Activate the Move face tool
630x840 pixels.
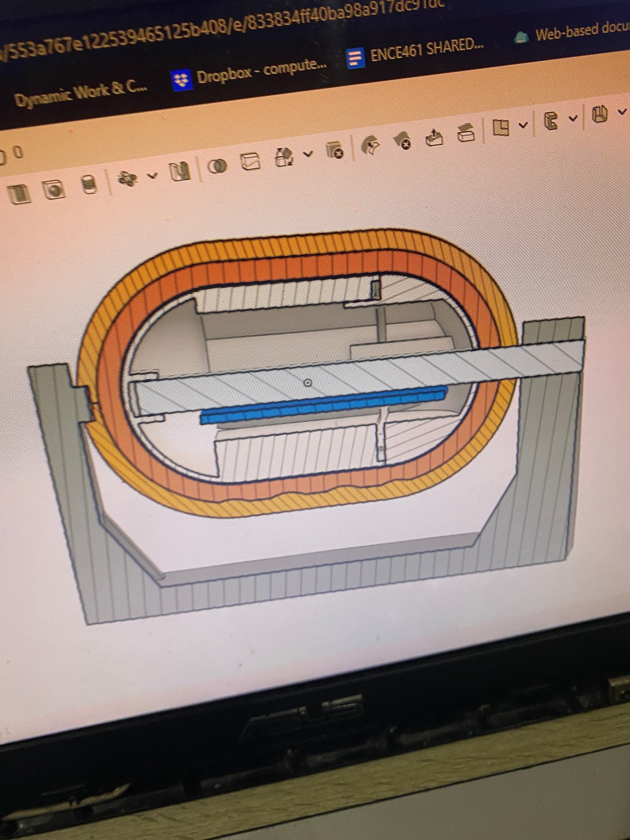[434, 137]
